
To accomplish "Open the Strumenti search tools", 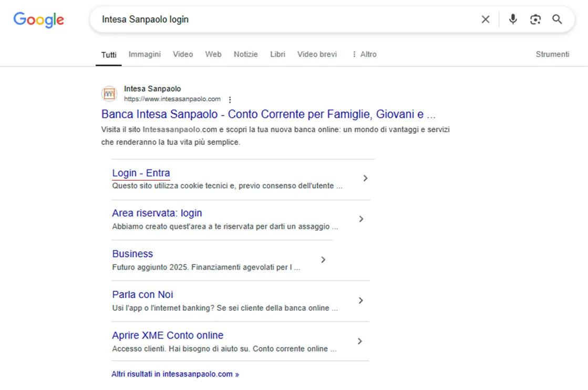I will pos(552,54).
